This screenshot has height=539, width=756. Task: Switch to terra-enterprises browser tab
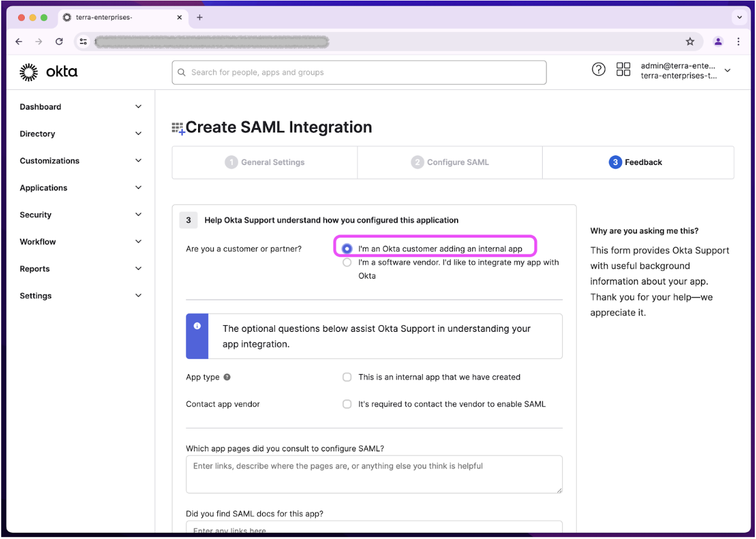click(123, 18)
